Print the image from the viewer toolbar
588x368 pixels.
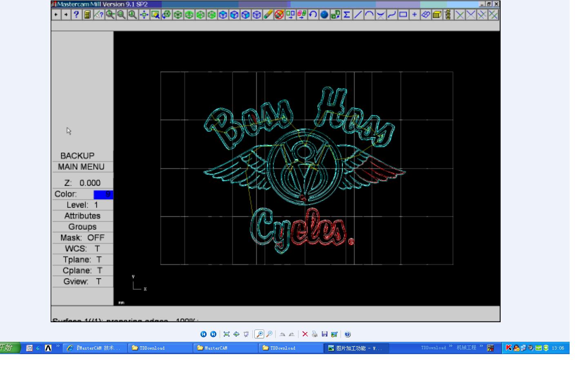click(x=315, y=334)
